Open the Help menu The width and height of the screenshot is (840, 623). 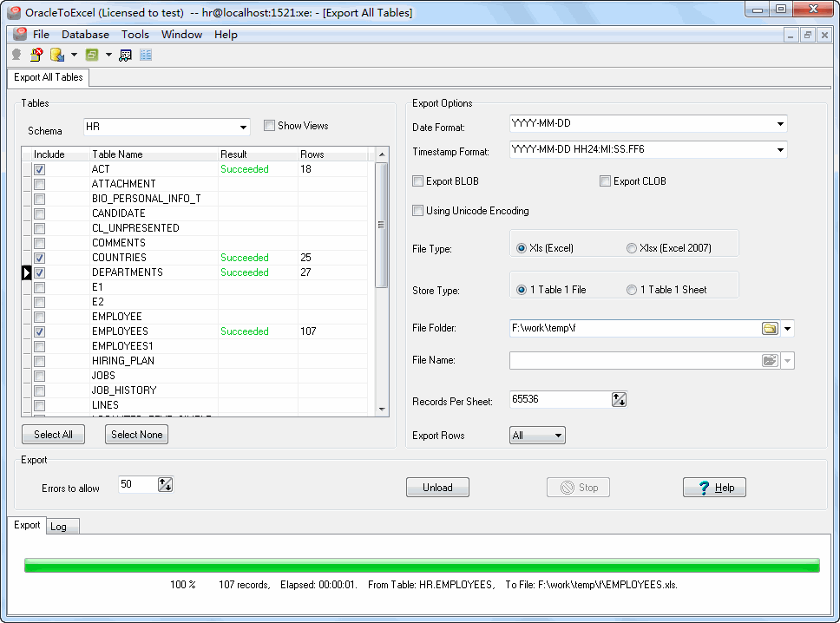(226, 35)
